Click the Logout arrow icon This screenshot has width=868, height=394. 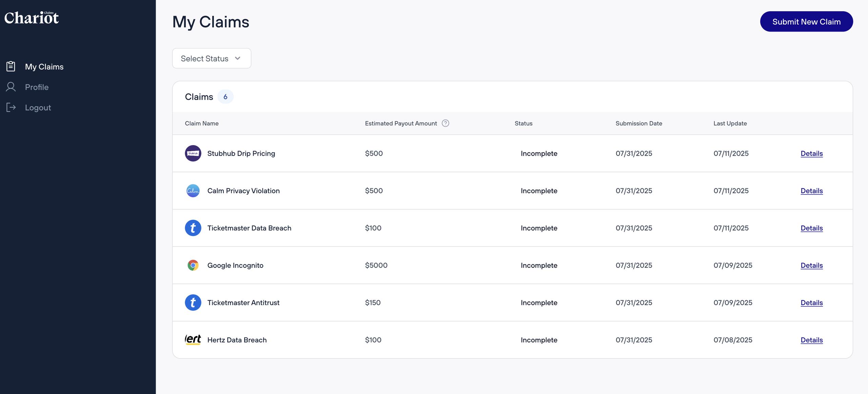point(11,107)
